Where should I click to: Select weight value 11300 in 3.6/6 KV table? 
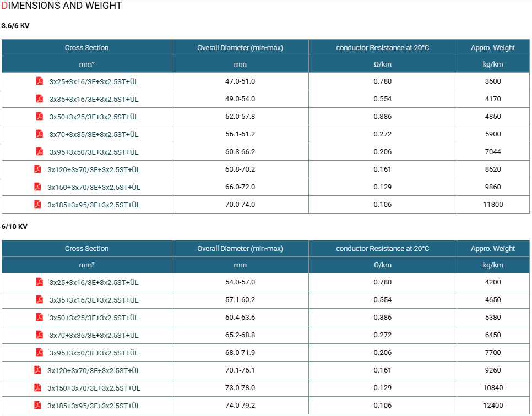pyautogui.click(x=493, y=205)
